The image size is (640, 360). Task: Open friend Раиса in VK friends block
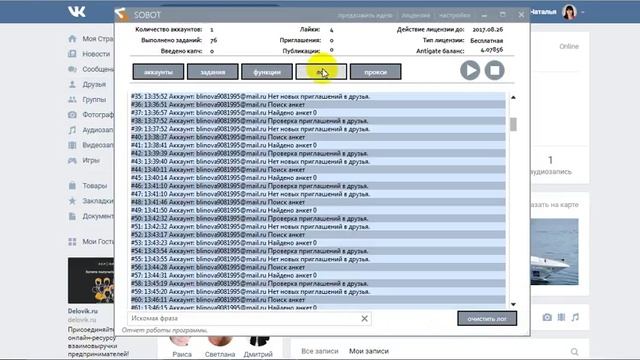coord(182,354)
